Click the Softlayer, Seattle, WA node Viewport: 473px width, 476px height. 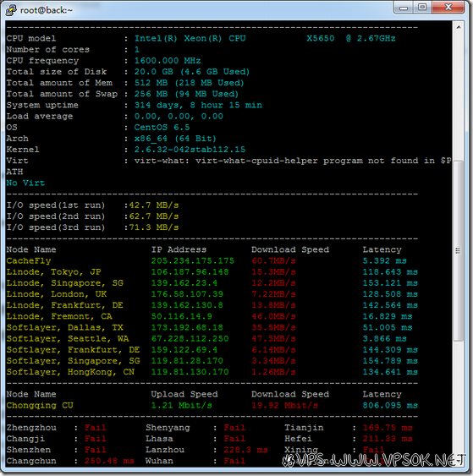(x=68, y=338)
